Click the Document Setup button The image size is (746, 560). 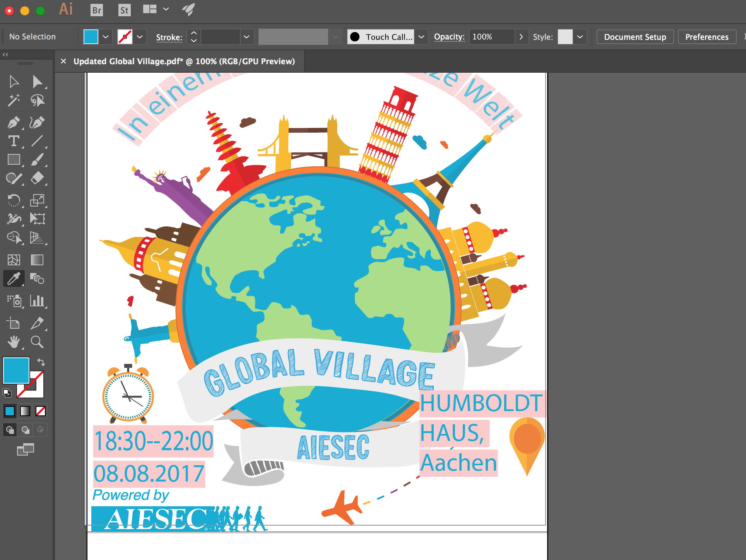click(x=635, y=37)
